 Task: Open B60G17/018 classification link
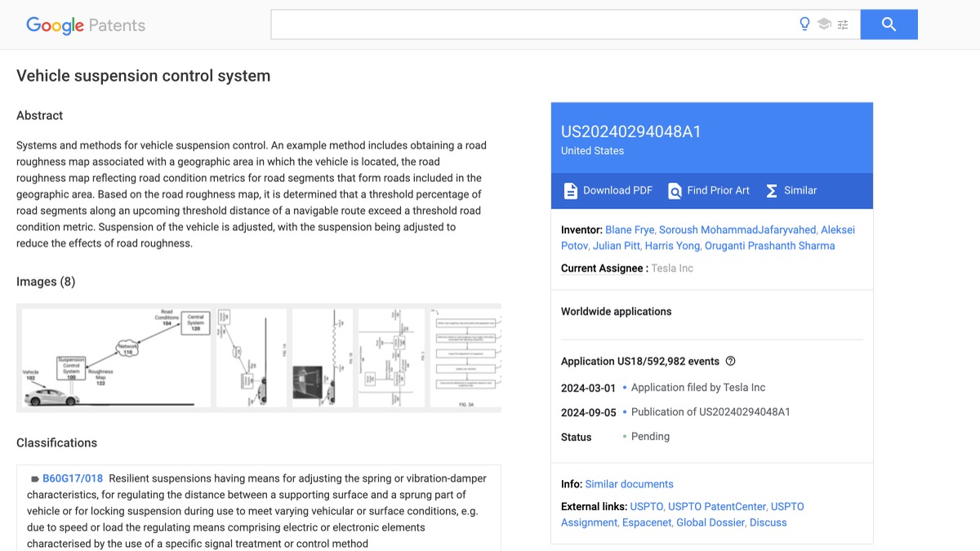coord(73,478)
